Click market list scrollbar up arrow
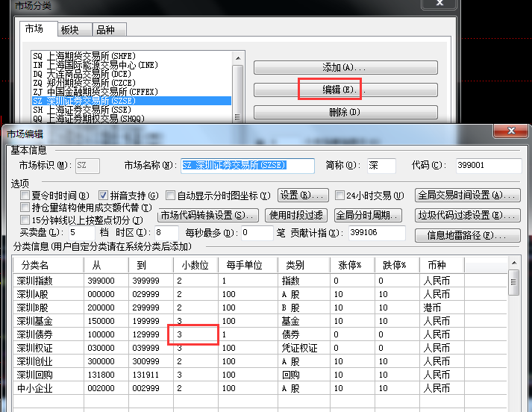The image size is (532, 412). tap(238, 58)
